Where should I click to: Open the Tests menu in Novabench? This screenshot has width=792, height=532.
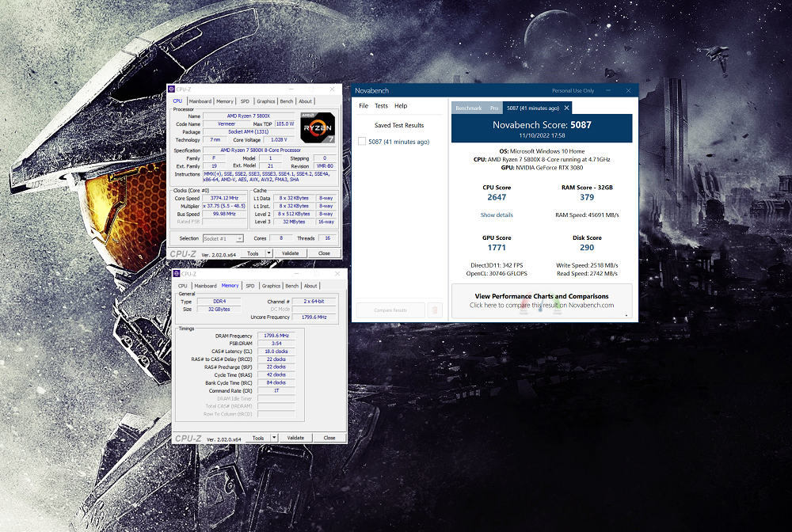click(x=382, y=105)
